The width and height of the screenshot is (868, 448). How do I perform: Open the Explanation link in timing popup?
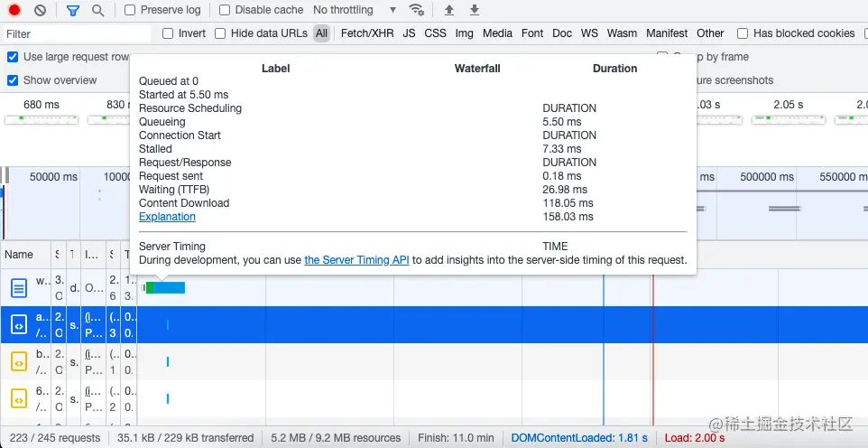167,217
